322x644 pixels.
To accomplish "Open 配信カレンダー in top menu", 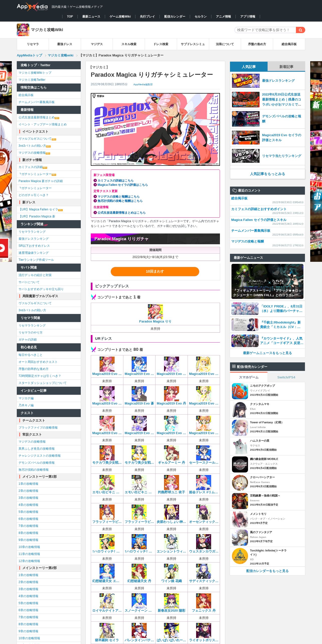I will (x=175, y=17).
